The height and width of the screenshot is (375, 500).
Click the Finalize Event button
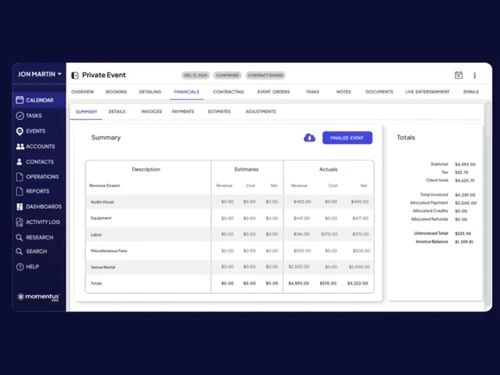pyautogui.click(x=347, y=138)
